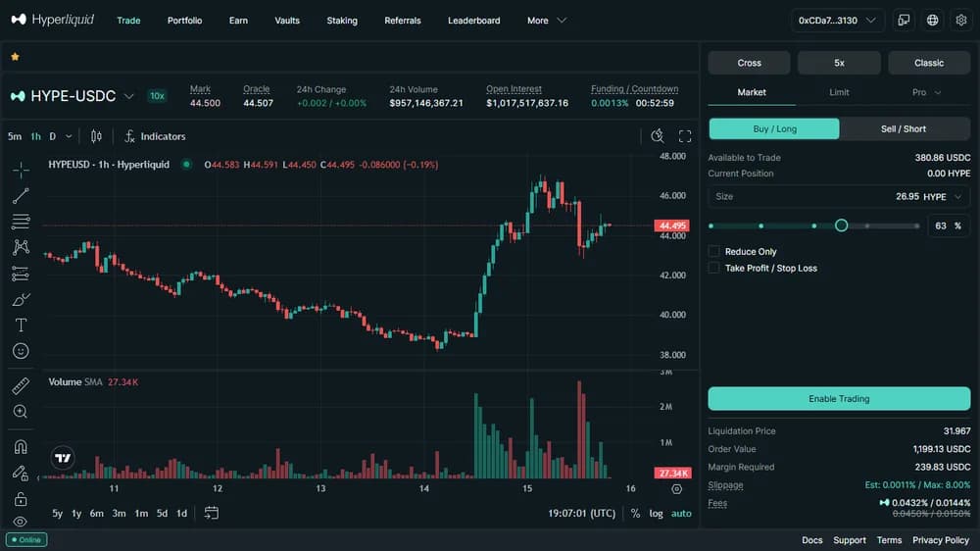This screenshot has width=980, height=551.
Task: Select the Sell / Short button
Action: 904,128
